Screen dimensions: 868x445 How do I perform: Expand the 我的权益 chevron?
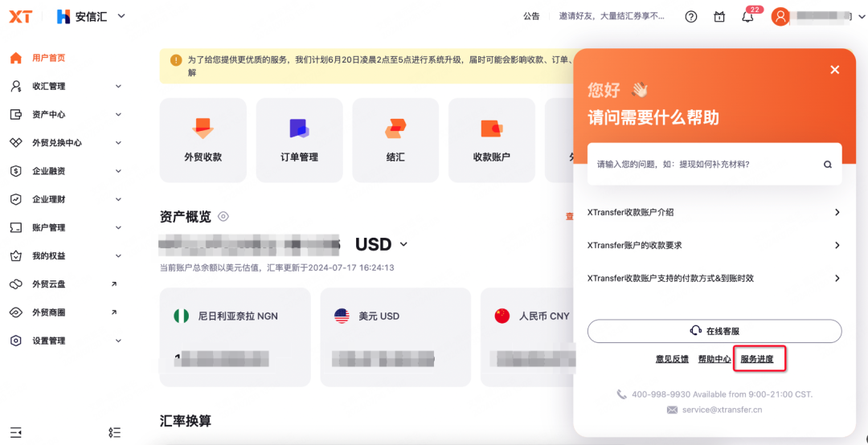[118, 256]
